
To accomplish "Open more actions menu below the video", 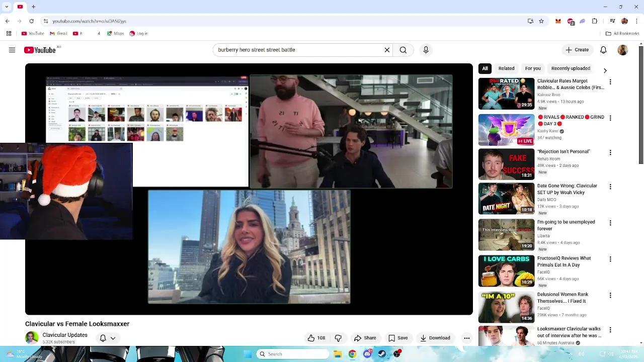I will pos(466,338).
